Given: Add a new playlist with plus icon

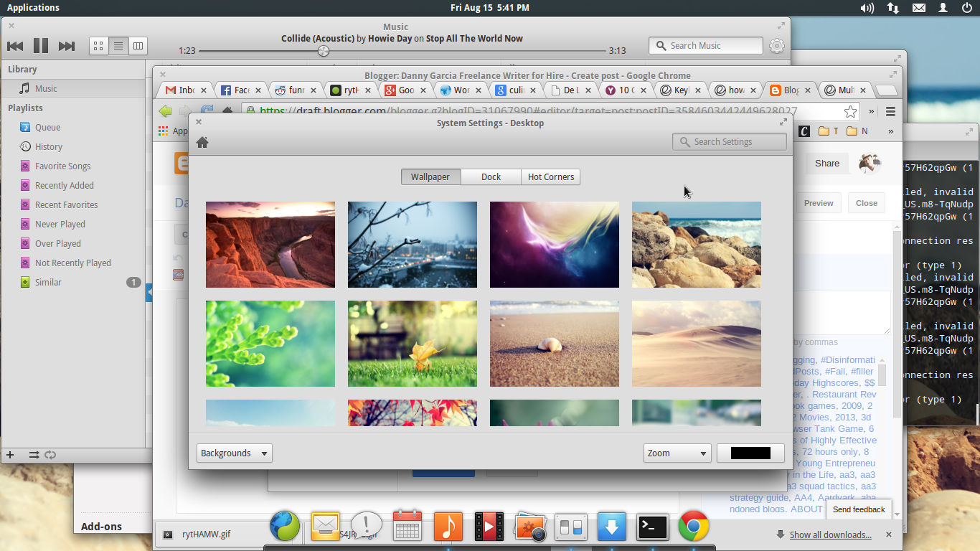Looking at the screenshot, I should [10, 455].
